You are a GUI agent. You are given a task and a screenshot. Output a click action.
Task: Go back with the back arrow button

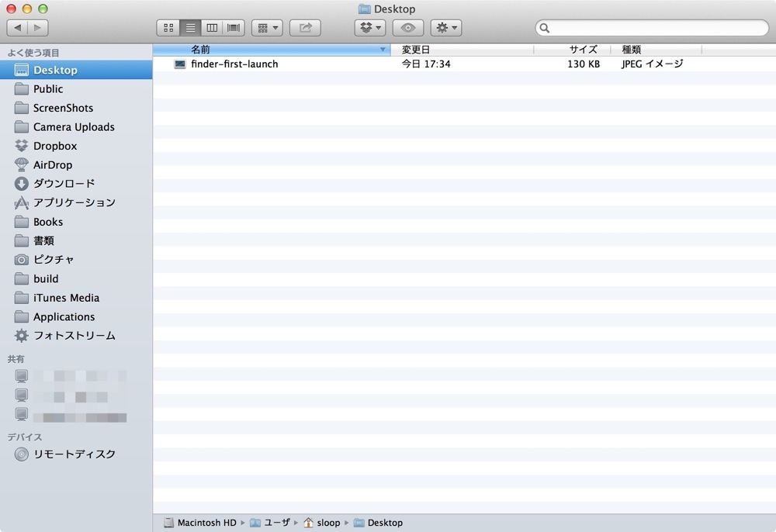pyautogui.click(x=17, y=28)
